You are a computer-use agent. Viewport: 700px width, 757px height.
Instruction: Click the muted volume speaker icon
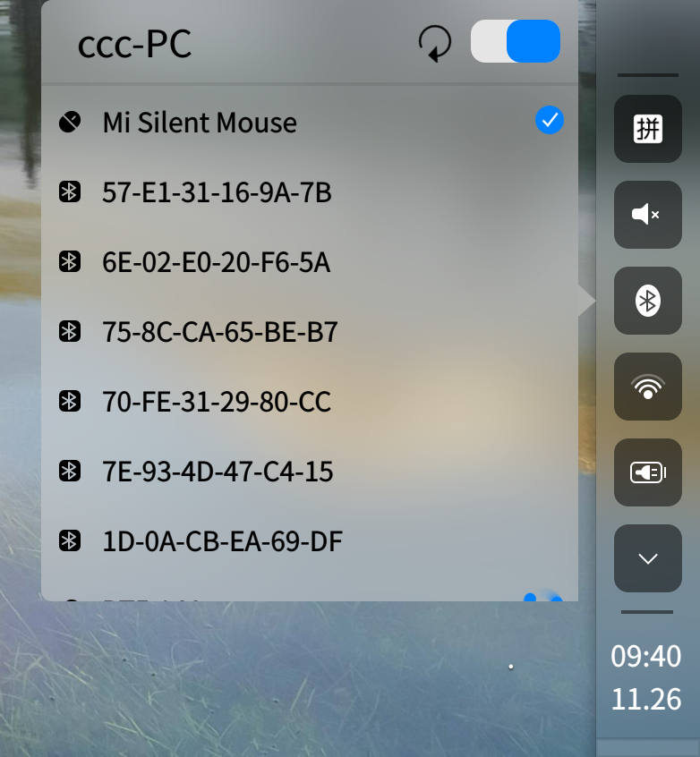tap(647, 215)
